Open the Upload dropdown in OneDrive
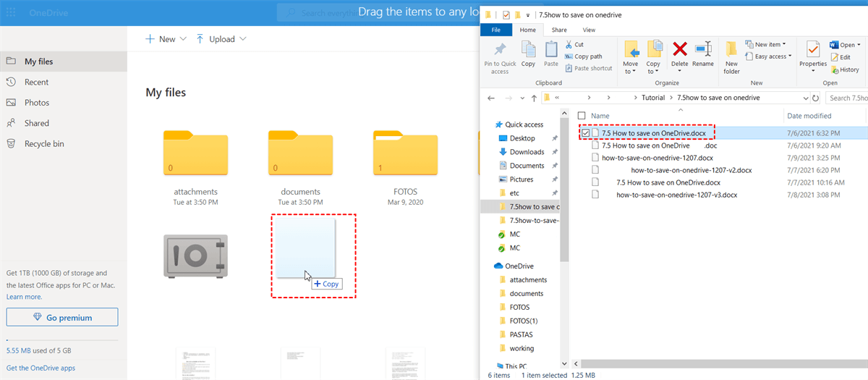868x380 pixels. [221, 39]
